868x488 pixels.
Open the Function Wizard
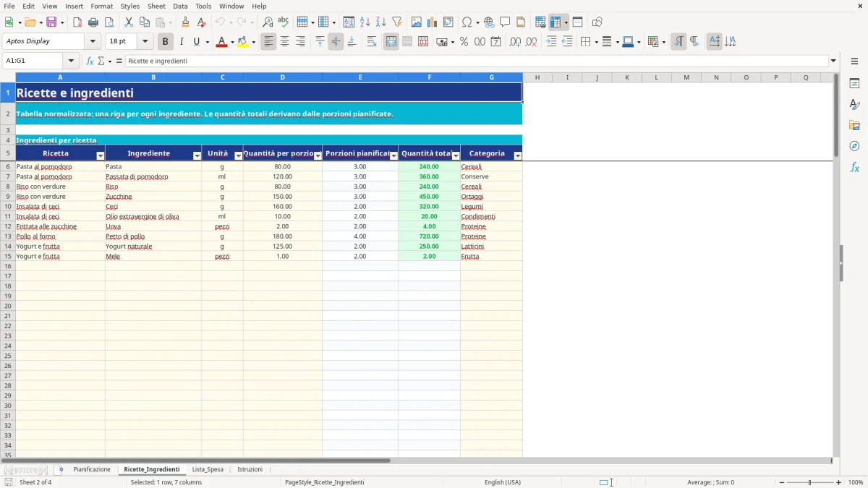coord(90,61)
